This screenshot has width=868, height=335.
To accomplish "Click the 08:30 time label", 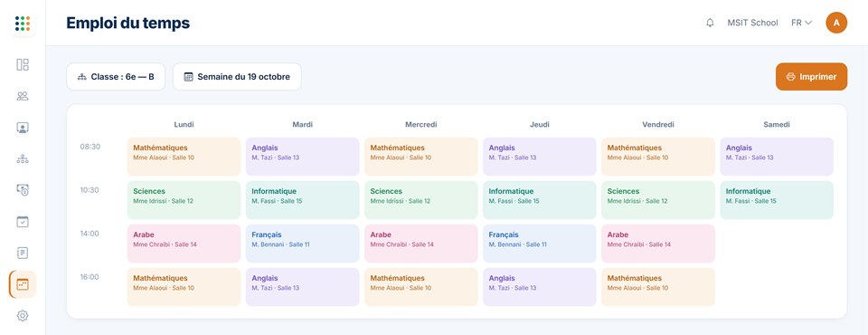I will (90, 147).
